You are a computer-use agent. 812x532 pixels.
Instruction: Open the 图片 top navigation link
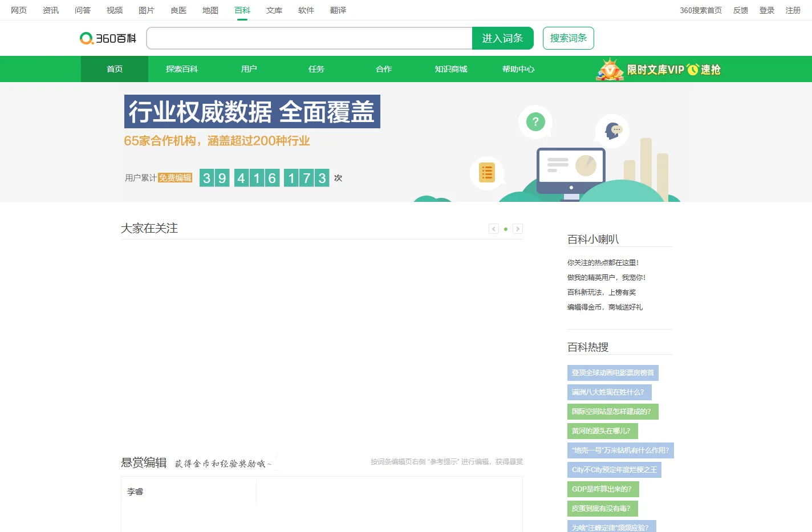point(147,10)
